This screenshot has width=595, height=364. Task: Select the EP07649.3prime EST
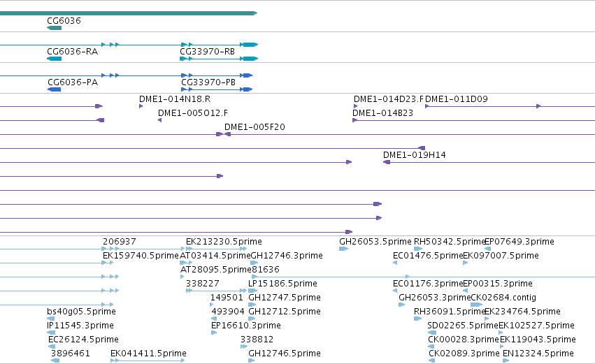pos(519,242)
